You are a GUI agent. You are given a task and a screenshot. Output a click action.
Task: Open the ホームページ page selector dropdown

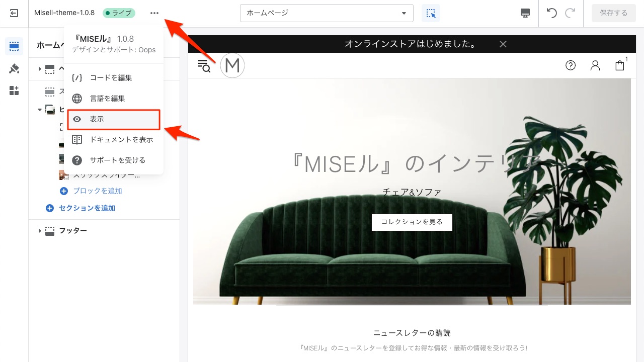click(x=327, y=13)
